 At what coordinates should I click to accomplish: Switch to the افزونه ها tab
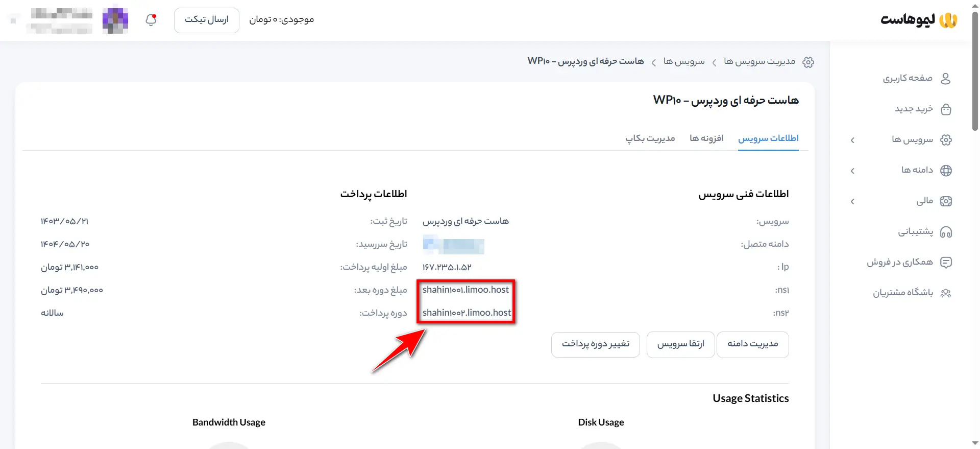point(706,138)
